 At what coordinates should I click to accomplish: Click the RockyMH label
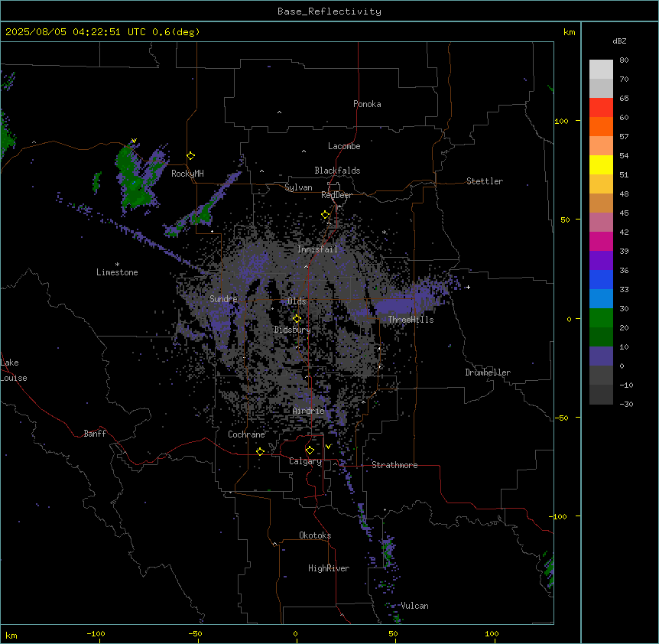click(187, 174)
